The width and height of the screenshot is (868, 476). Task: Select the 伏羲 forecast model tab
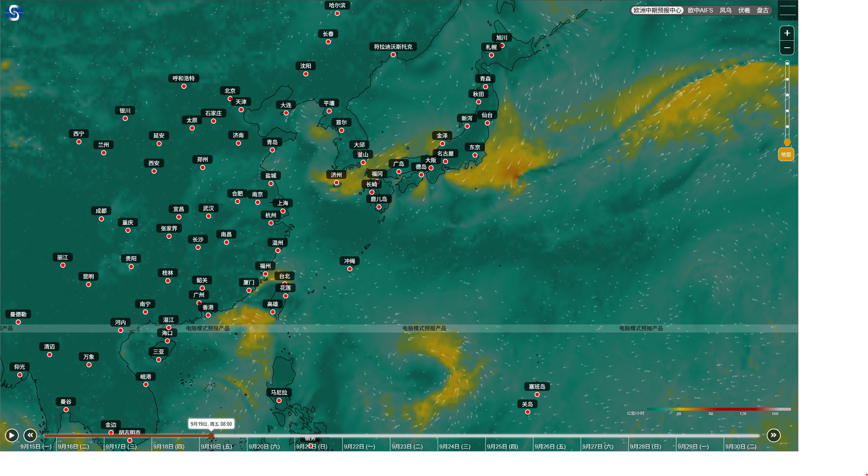tap(744, 10)
